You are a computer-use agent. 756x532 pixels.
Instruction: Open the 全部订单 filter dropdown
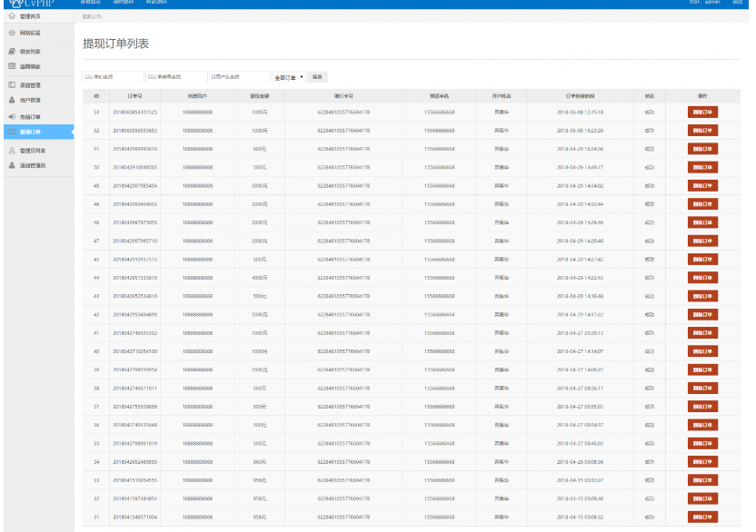click(x=287, y=76)
